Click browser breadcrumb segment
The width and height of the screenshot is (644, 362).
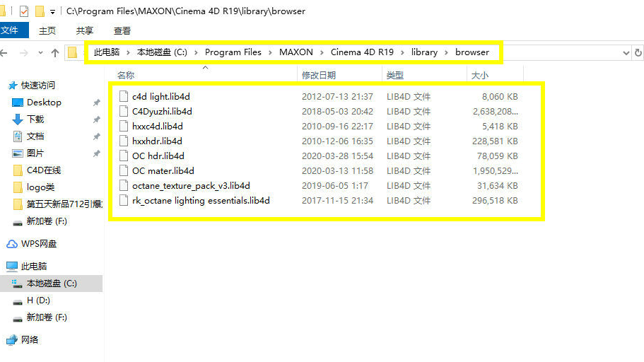tap(472, 52)
